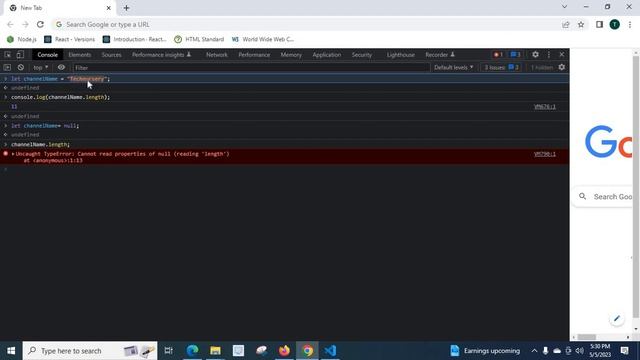Create a live expression with eye icon

tap(61, 67)
